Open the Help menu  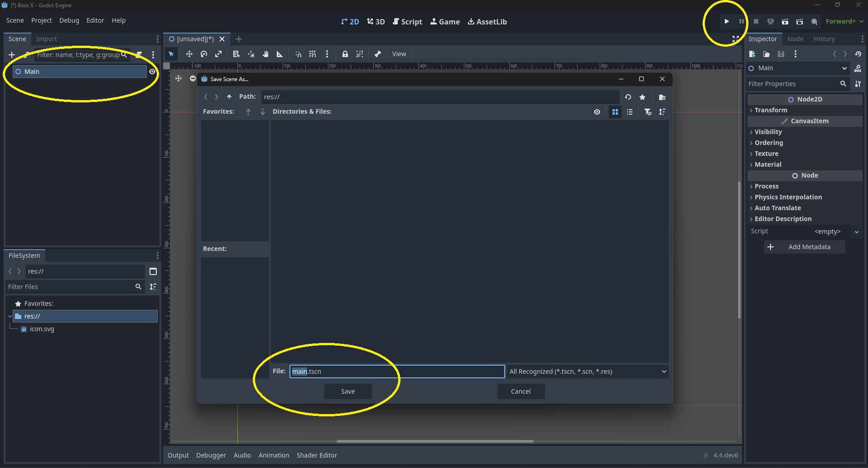[119, 20]
